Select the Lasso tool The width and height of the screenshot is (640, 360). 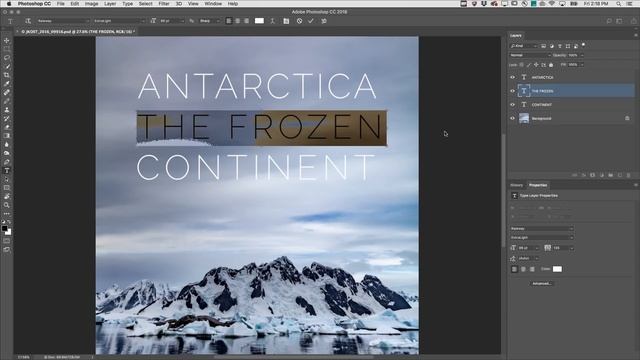tap(7, 58)
